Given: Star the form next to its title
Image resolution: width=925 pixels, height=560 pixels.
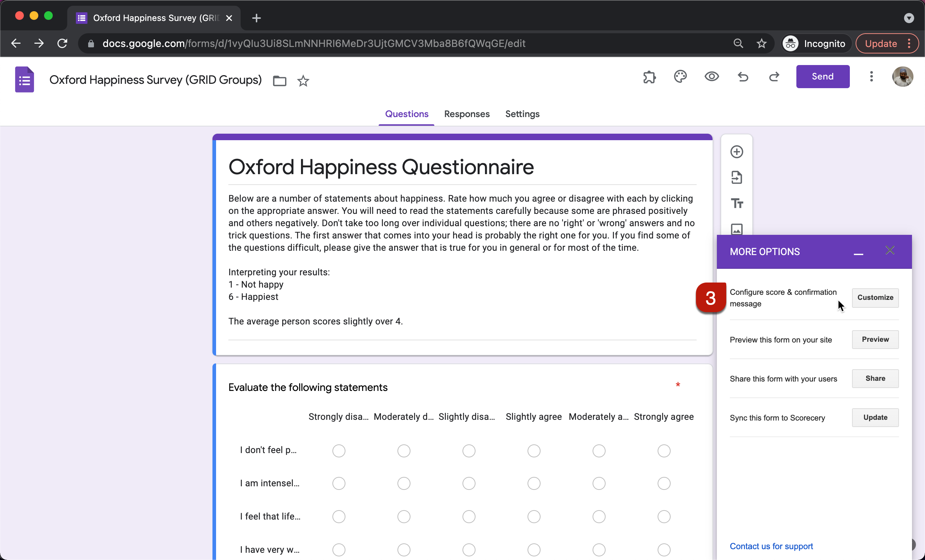Looking at the screenshot, I should coord(303,81).
